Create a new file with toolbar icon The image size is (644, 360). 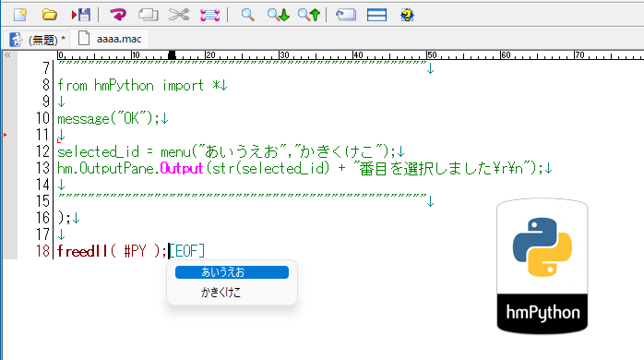tap(20, 15)
